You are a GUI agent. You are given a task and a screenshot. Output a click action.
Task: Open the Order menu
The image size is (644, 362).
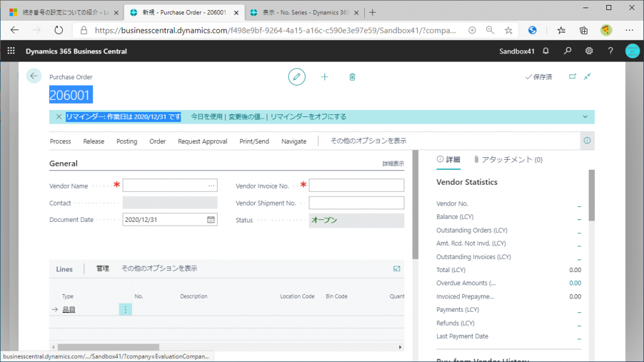click(x=157, y=141)
